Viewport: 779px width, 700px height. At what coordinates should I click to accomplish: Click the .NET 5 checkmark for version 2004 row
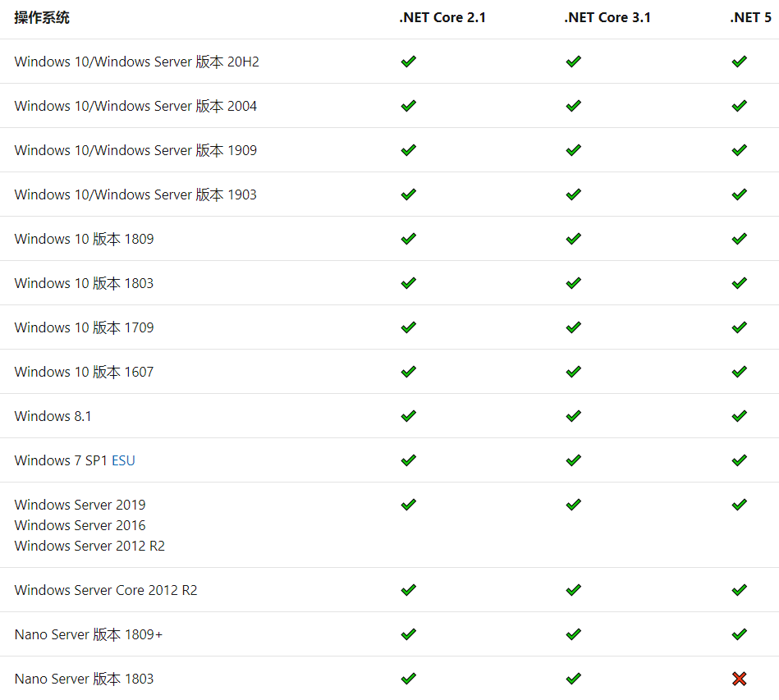[x=739, y=106]
